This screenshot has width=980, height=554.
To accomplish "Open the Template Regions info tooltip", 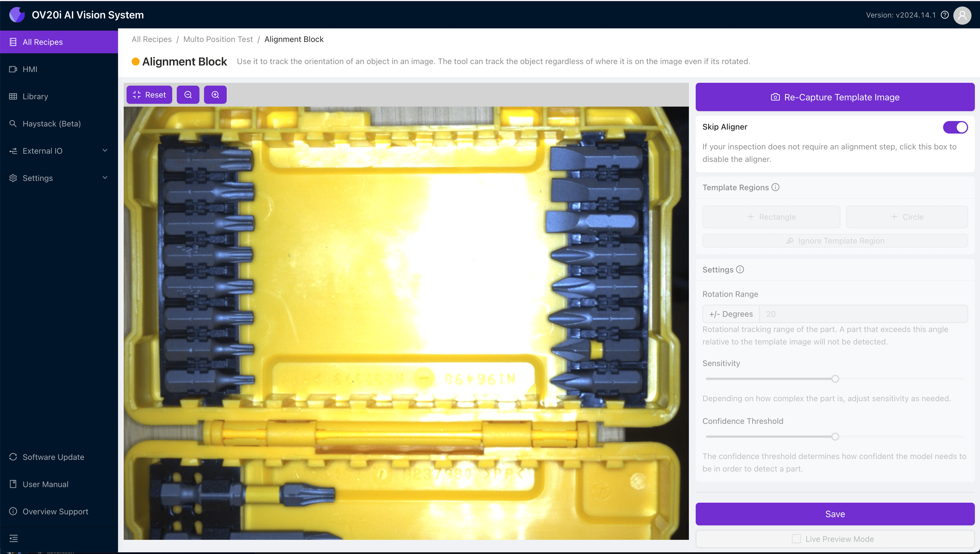I will point(776,187).
